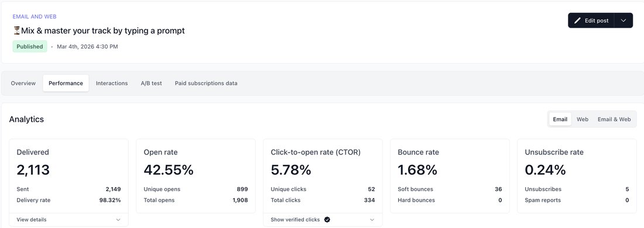Click the Sent value 2,149
Image resolution: width=644 pixels, height=228 pixels.
coord(113,189)
